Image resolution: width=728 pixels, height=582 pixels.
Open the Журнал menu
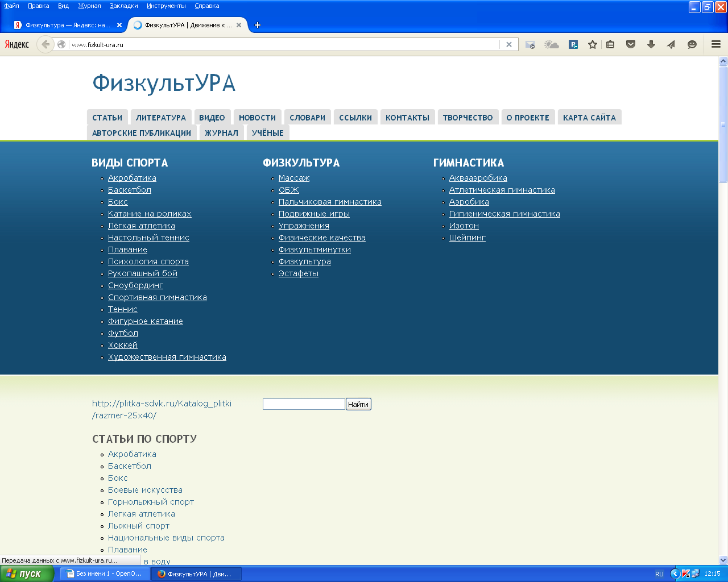[89, 6]
